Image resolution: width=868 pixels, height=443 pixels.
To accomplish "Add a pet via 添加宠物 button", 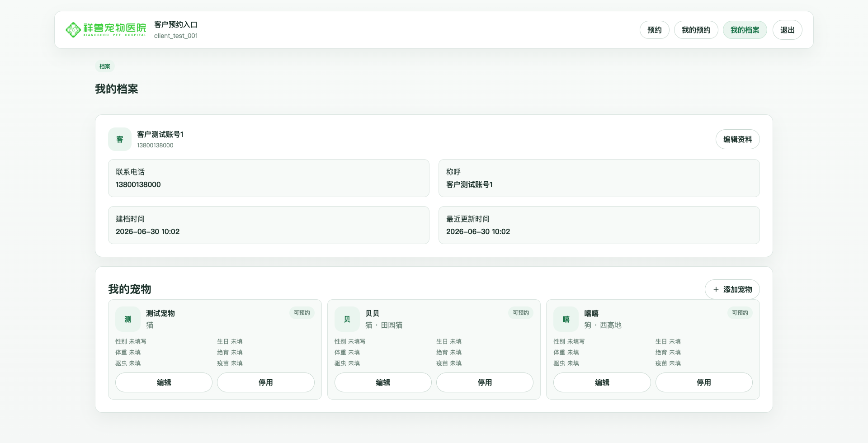I will (732, 289).
